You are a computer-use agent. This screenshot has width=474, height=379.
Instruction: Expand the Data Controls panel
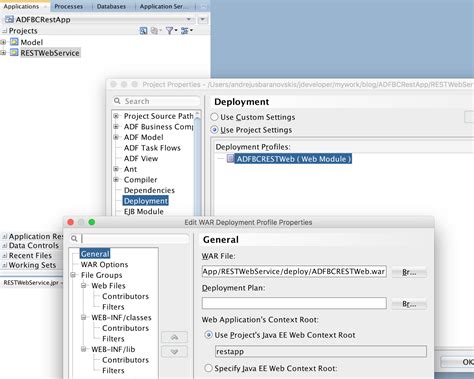pos(4,246)
